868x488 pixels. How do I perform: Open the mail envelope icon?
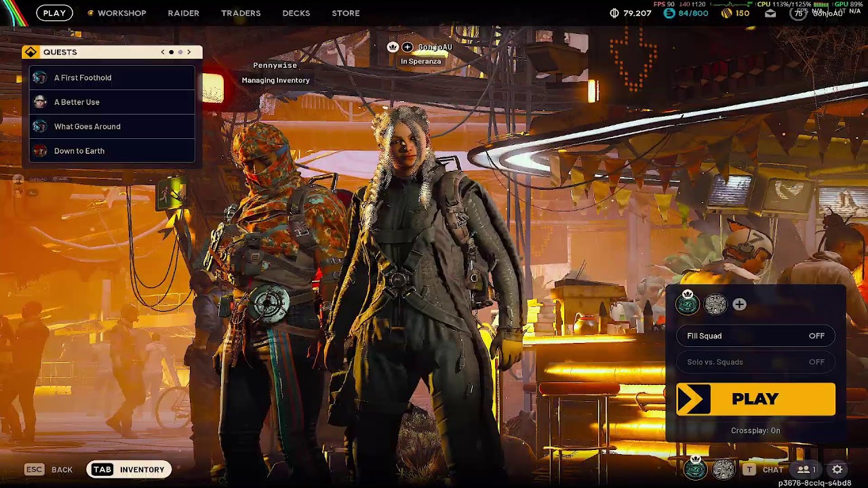point(770,13)
